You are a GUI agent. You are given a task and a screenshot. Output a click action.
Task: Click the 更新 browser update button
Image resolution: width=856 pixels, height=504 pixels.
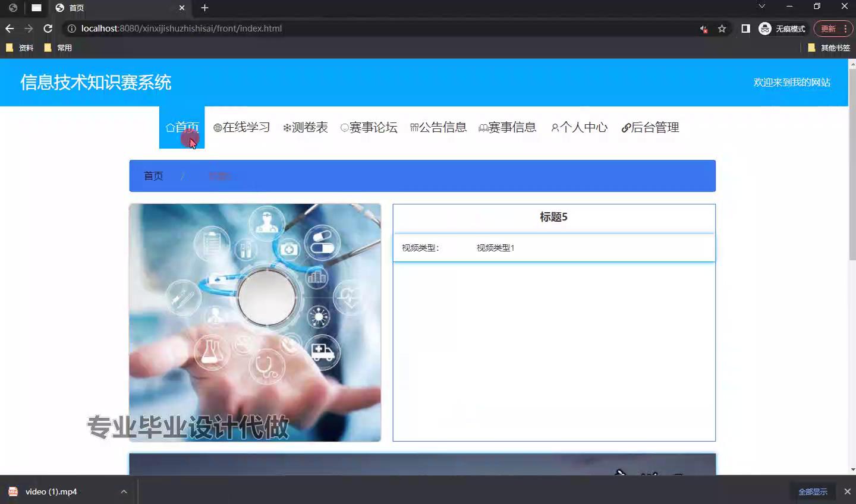828,29
